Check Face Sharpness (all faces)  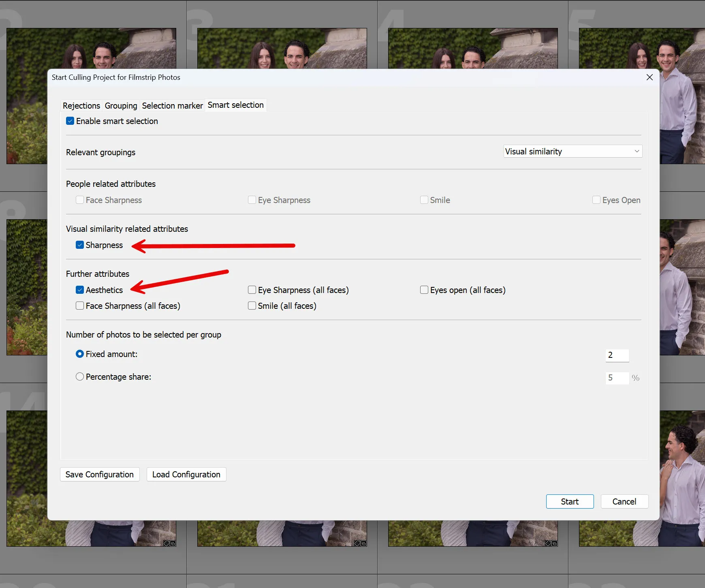coord(79,306)
